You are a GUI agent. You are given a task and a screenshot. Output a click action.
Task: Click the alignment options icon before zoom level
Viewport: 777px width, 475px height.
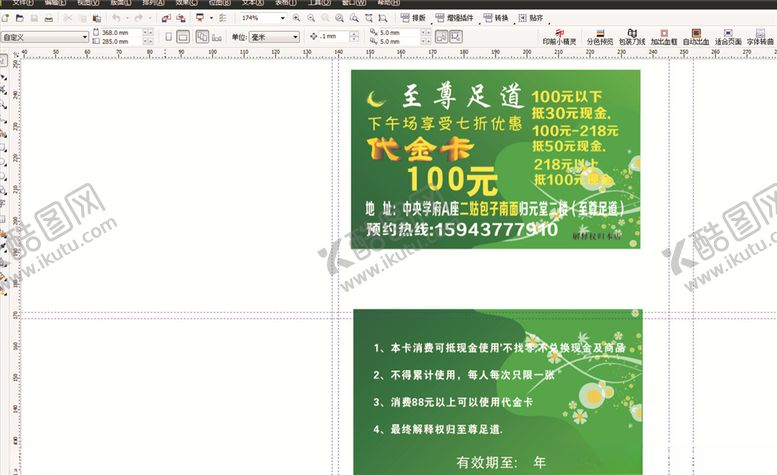pyautogui.click(x=223, y=18)
